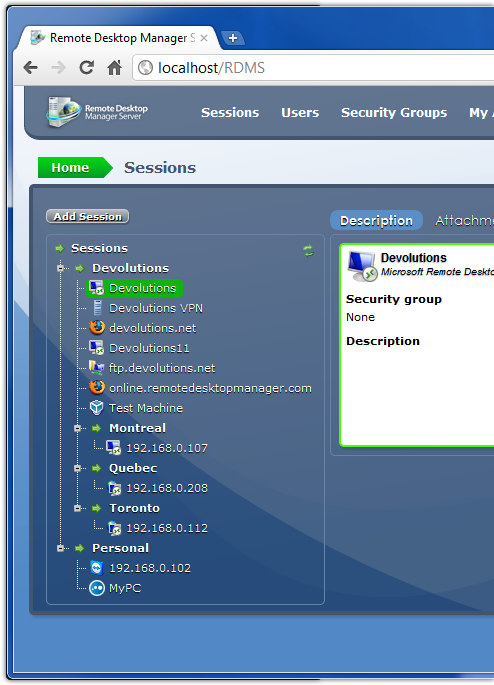Reload the page with the refresh icon
The height and width of the screenshot is (685, 494).
(86, 67)
